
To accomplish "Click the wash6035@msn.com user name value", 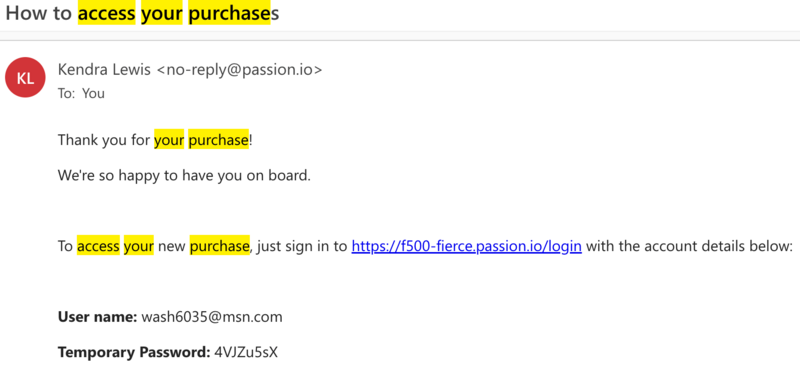I will 212,317.
